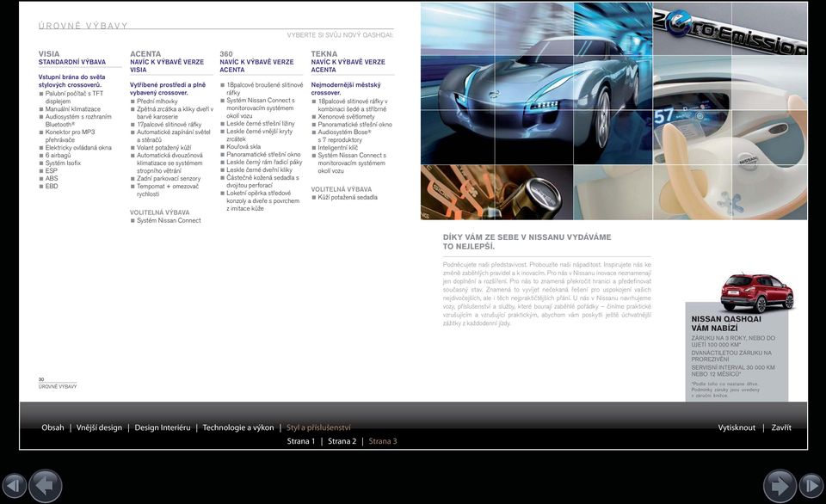Open the Obsah section

52,427
